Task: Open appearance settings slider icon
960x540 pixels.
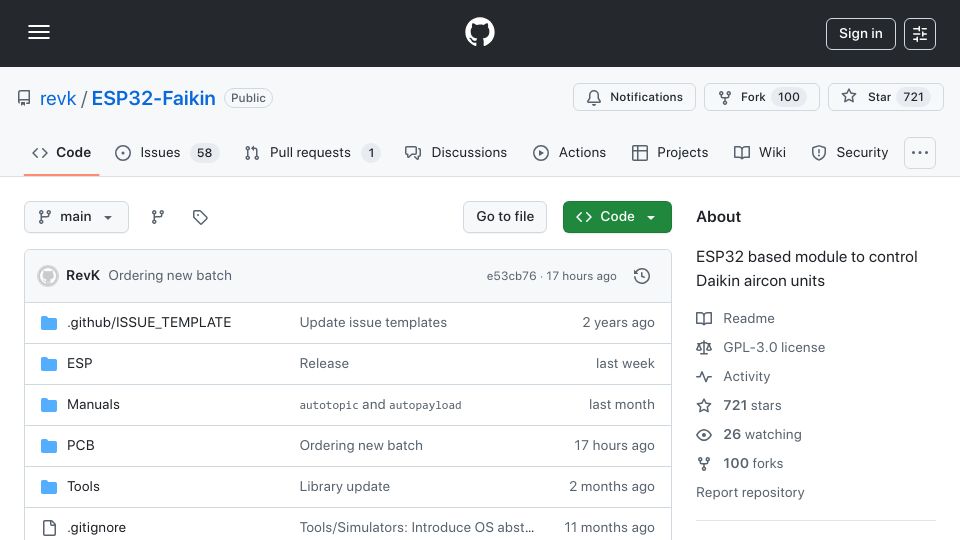Action: click(x=920, y=34)
